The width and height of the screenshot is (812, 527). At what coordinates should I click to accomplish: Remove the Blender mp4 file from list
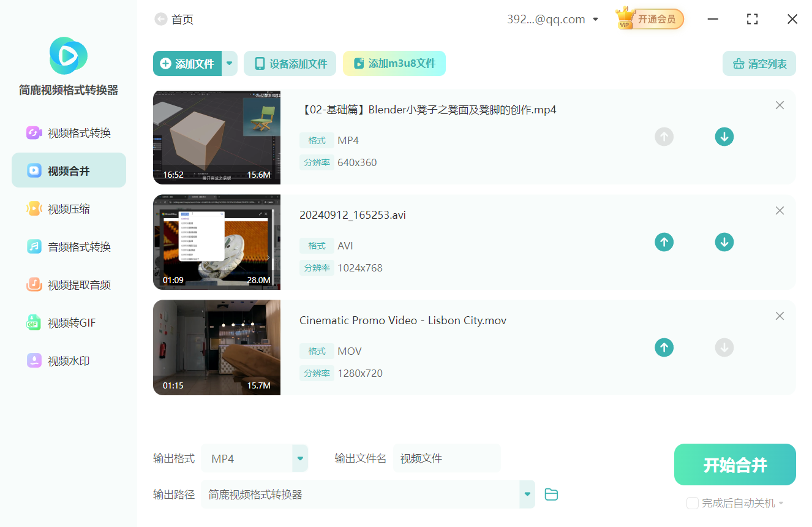780,105
